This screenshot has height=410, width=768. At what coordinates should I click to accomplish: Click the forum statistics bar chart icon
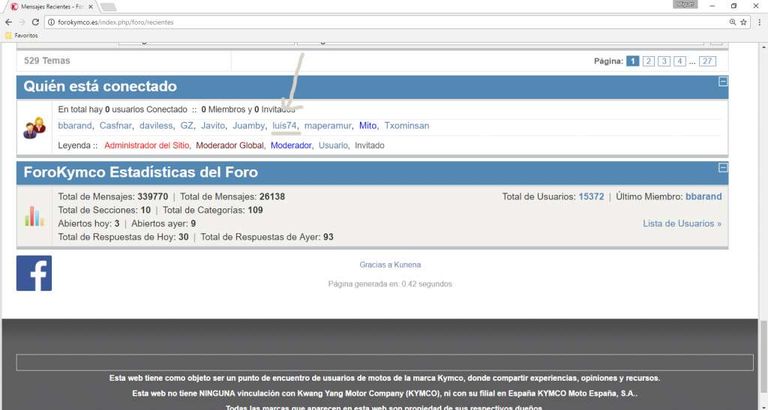click(x=35, y=215)
